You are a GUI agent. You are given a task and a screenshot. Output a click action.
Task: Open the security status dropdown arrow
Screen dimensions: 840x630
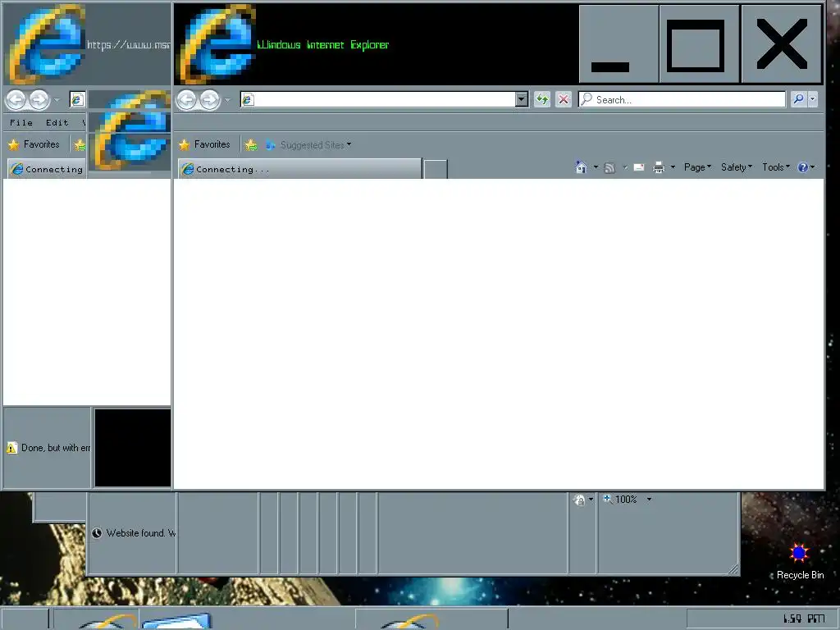[x=591, y=500]
